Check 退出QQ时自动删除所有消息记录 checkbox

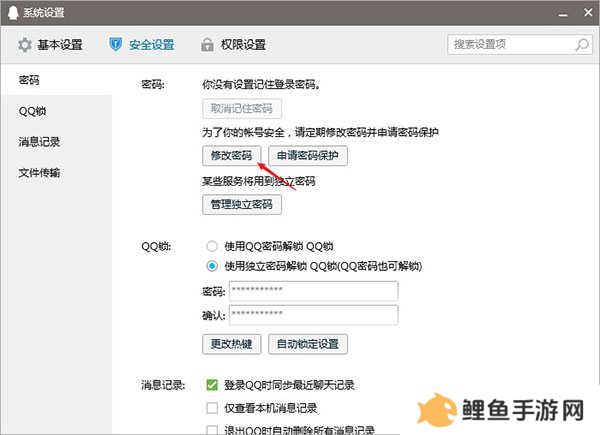pyautogui.click(x=212, y=430)
